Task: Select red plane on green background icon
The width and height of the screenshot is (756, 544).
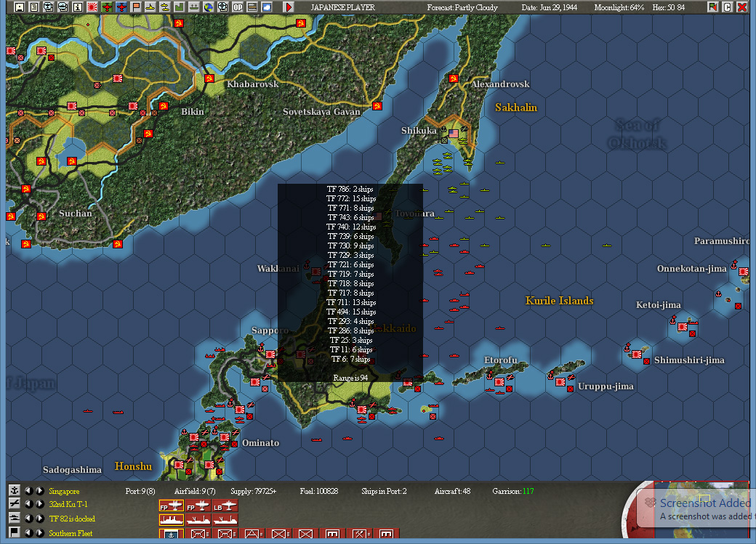Action: click(107, 7)
